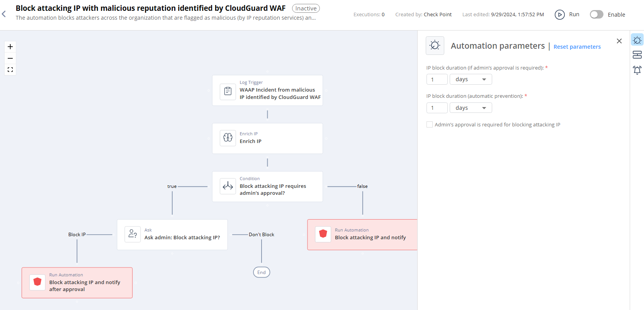Image resolution: width=644 pixels, height=310 pixels.
Task: Close the Automation parameters panel
Action: click(619, 41)
